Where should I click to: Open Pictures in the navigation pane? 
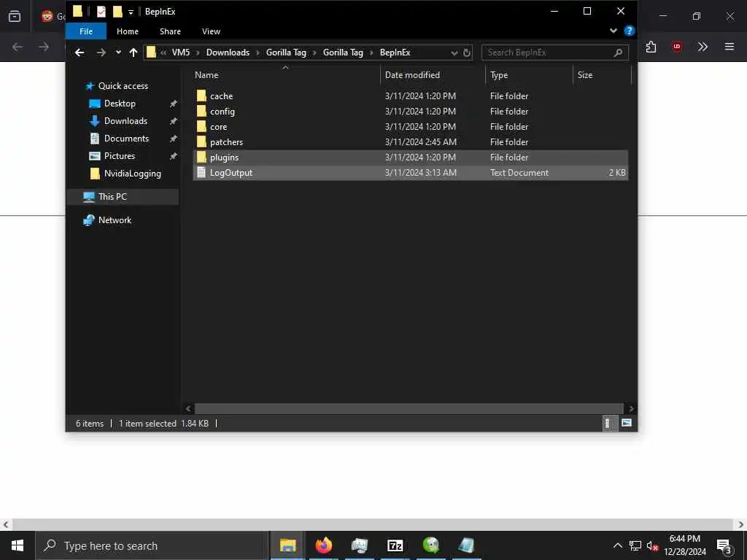click(119, 156)
